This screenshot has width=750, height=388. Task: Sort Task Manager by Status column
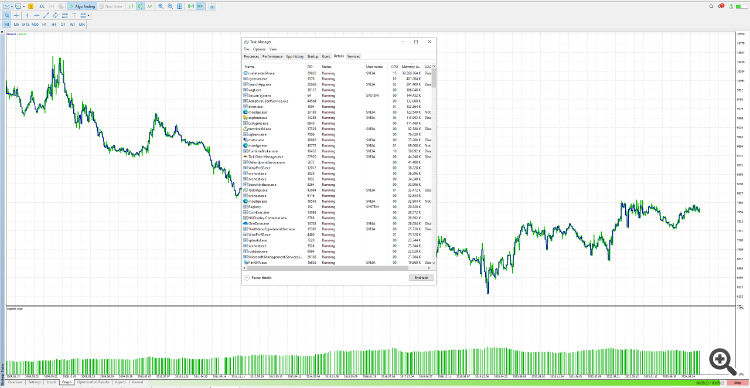pyautogui.click(x=342, y=67)
